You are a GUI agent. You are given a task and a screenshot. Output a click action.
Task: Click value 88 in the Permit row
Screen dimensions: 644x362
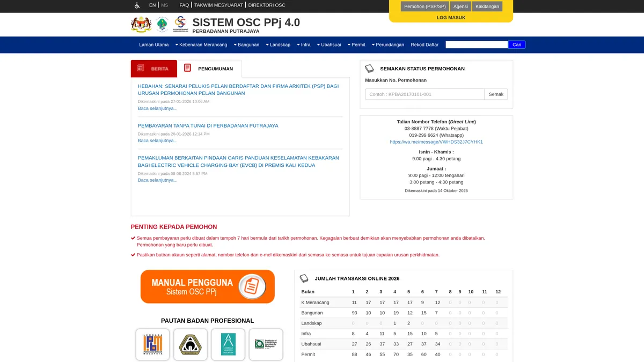(x=354, y=354)
